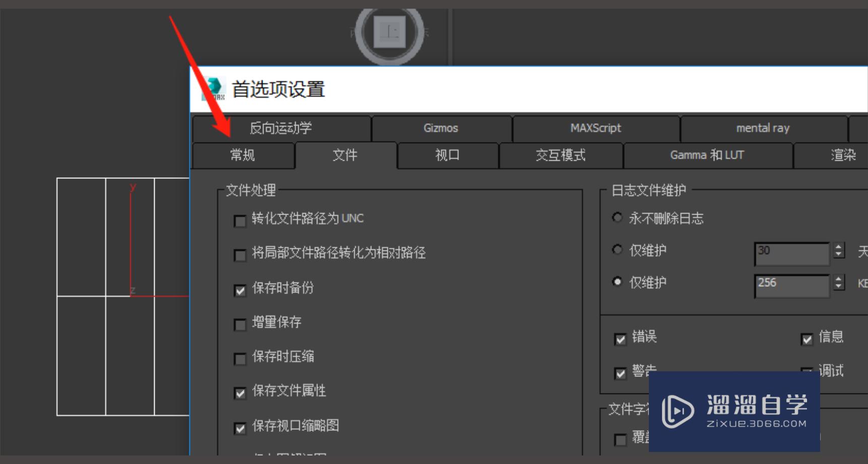Select 仅维护 radio button for 30 days
The width and height of the screenshot is (868, 464).
(617, 249)
